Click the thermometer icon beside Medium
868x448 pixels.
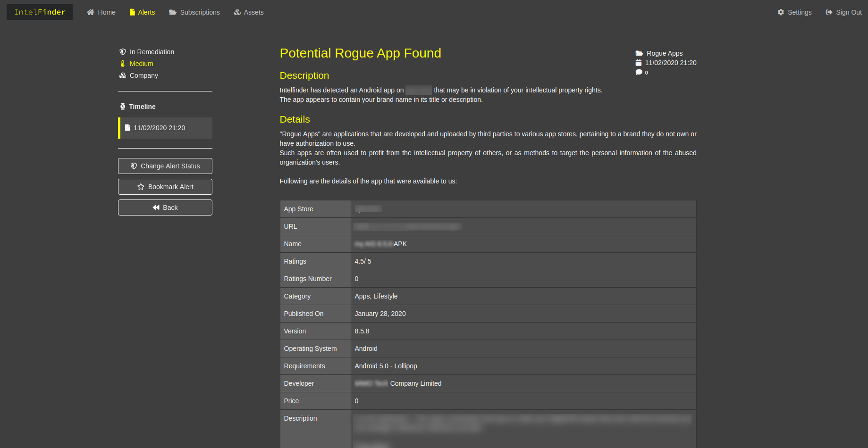coord(123,64)
